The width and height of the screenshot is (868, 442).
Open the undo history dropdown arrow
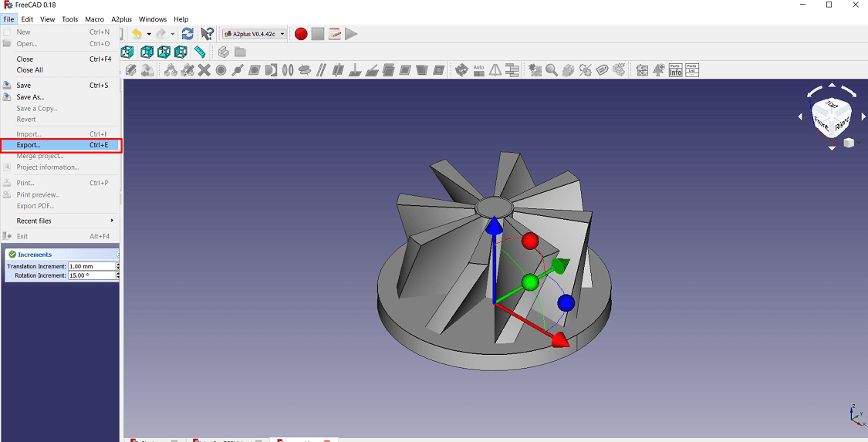point(149,34)
